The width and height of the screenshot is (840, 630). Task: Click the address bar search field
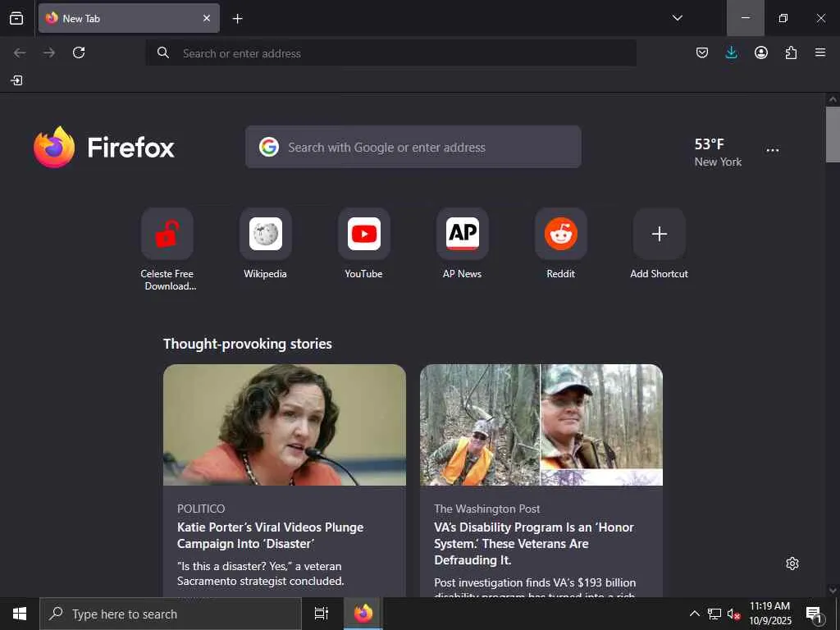[x=391, y=53]
